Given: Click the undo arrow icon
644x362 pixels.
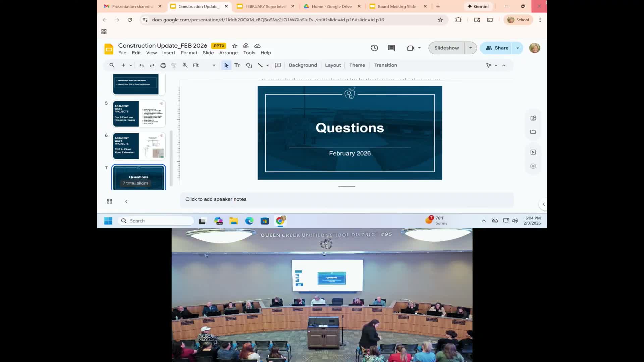Looking at the screenshot, I should (x=141, y=65).
